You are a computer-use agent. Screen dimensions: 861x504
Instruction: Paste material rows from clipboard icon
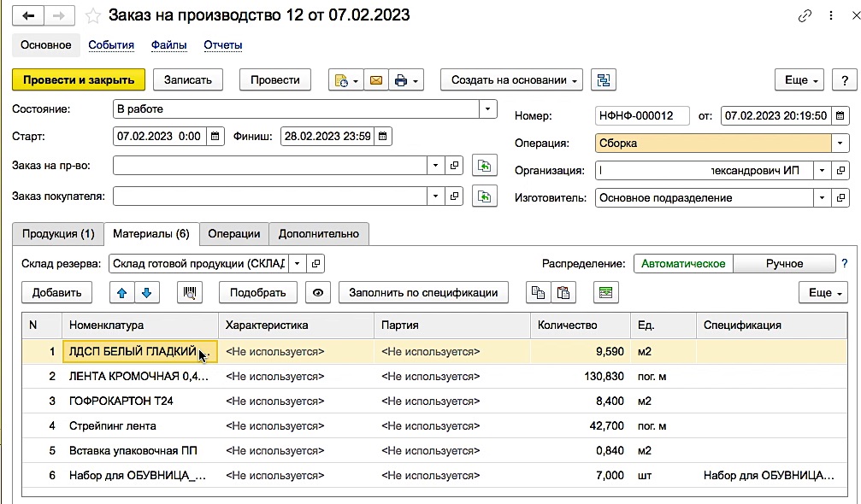point(563,292)
